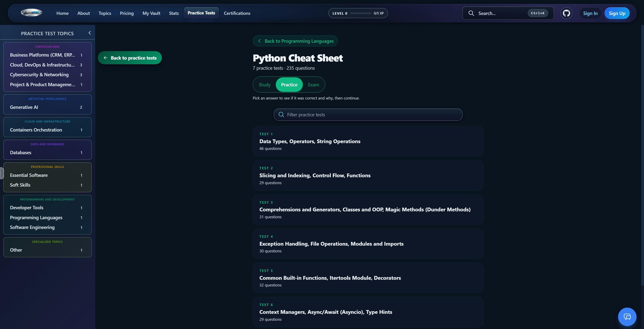Screen dimensions: 644x329
Task: Click Back to practice tests button
Action: (x=130, y=58)
